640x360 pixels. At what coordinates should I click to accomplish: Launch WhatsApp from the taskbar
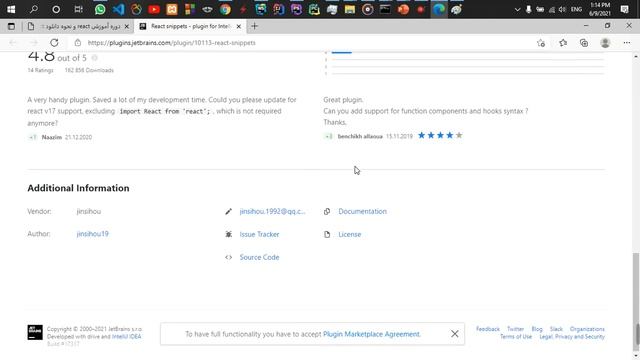(x=100, y=9)
